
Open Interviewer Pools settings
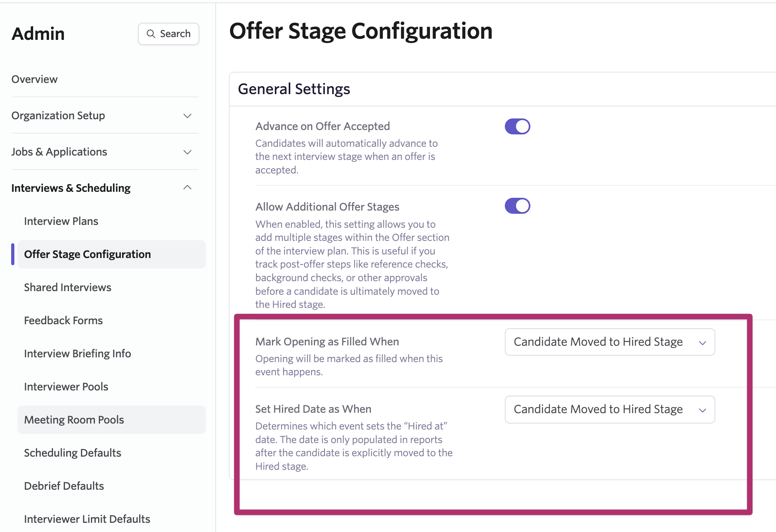66,387
